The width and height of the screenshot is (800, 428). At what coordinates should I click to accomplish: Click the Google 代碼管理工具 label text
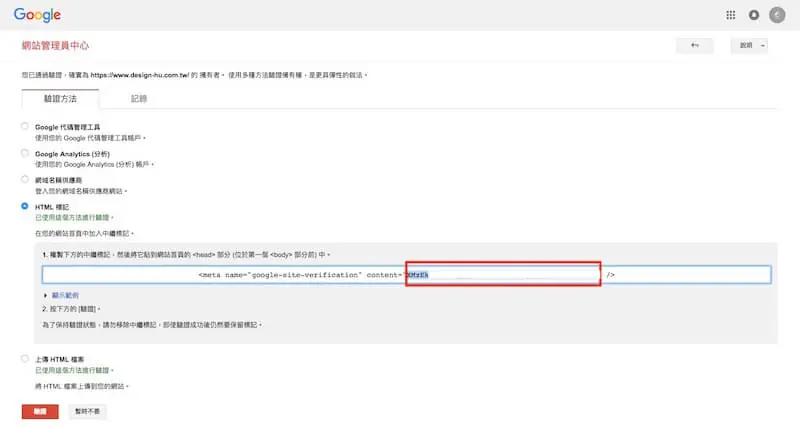[67, 127]
